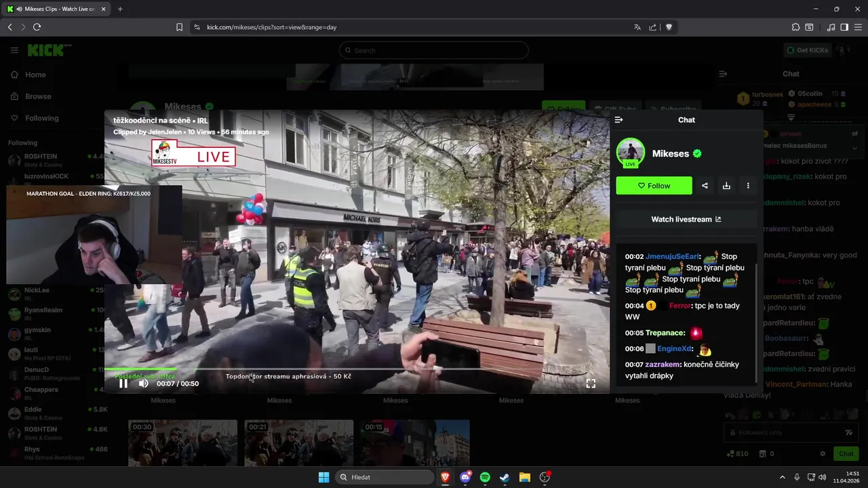Open the chat shop icon showing 0
Viewport: 868px width, 488px height.
click(766, 453)
